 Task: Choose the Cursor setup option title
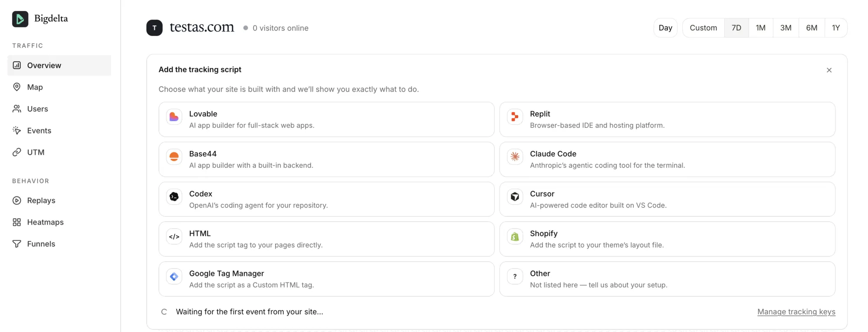tap(542, 194)
